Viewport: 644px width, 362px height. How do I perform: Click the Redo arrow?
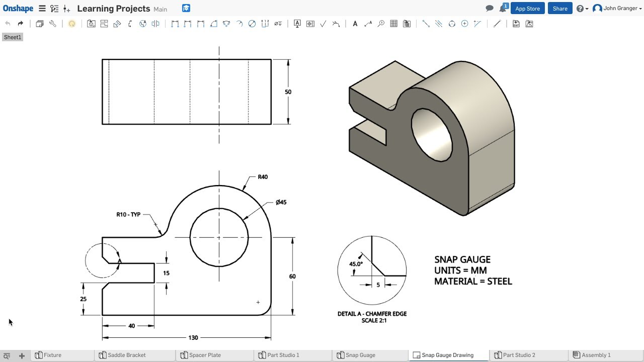point(19,23)
